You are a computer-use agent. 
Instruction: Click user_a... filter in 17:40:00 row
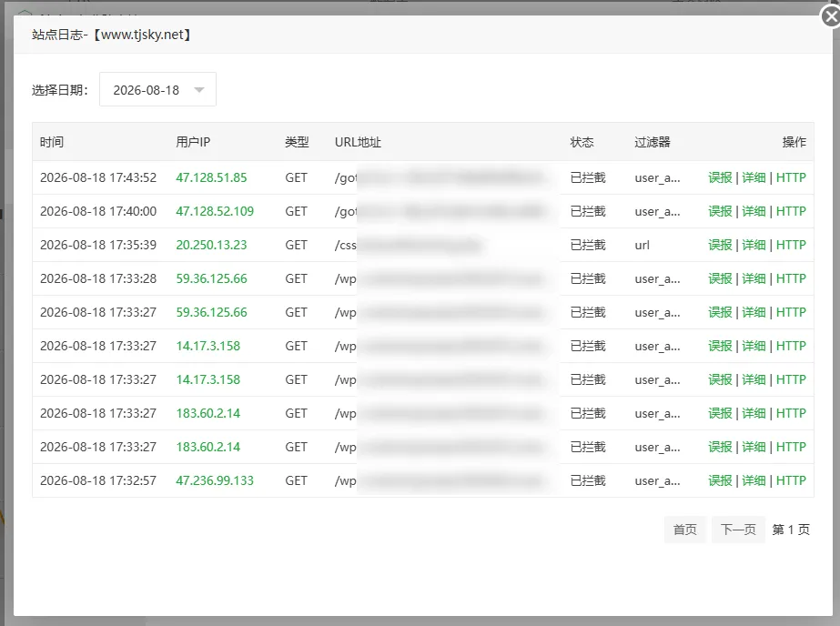click(657, 212)
